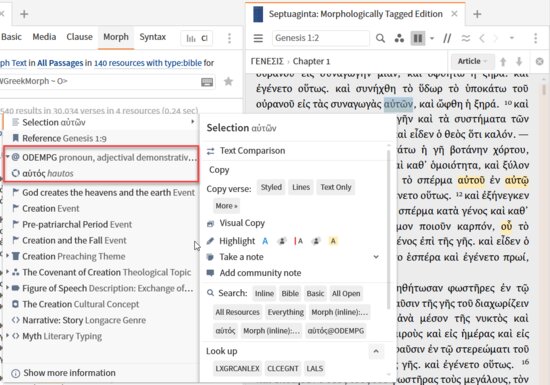
Task: Open the visual filters three-dots cluster icon
Action: click(399, 38)
